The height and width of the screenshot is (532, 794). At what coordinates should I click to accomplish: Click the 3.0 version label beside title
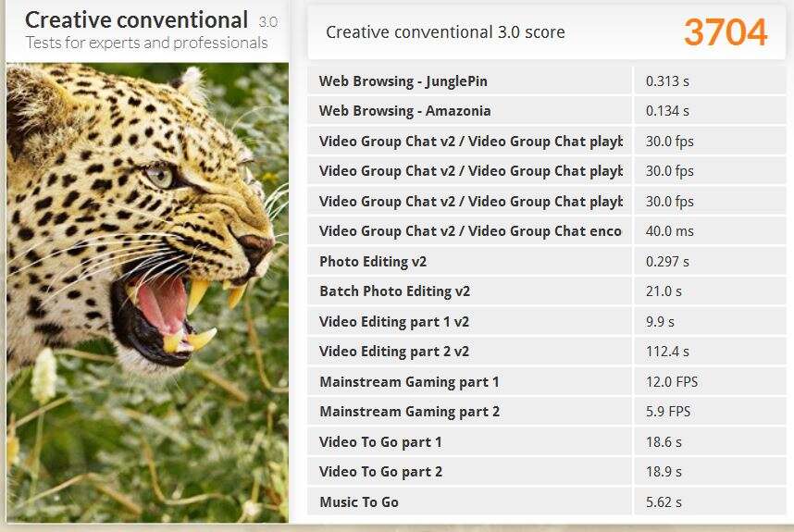pos(267,21)
